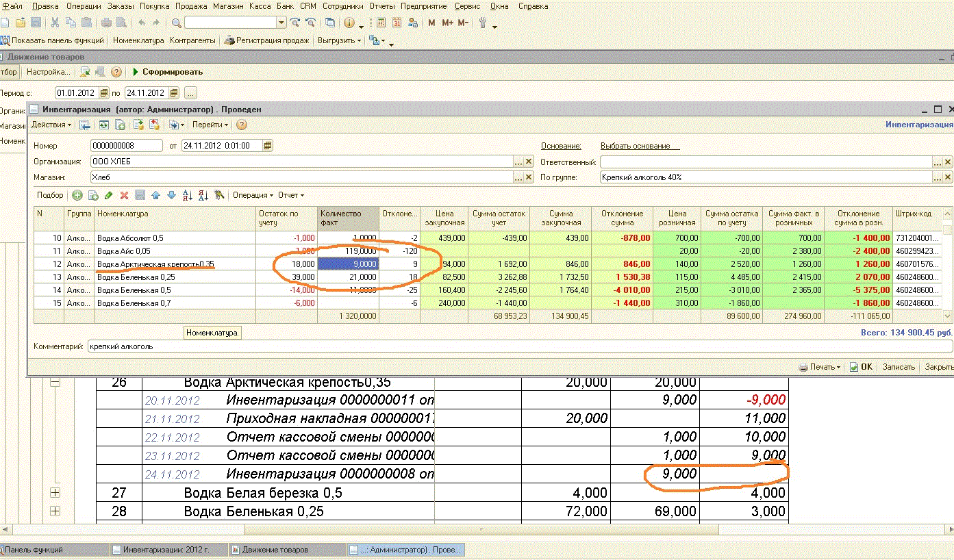Click clear X button of Организация field
Viewport: 954px width, 560px height.
pyautogui.click(x=529, y=162)
